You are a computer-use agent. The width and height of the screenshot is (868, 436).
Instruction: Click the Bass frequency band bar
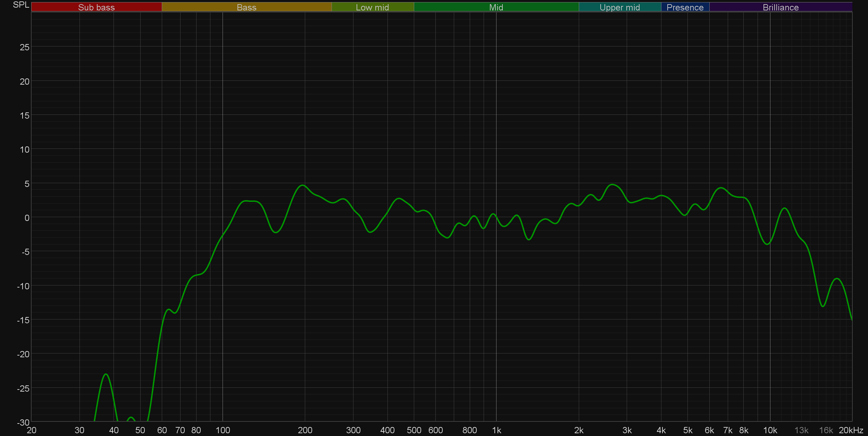click(247, 7)
